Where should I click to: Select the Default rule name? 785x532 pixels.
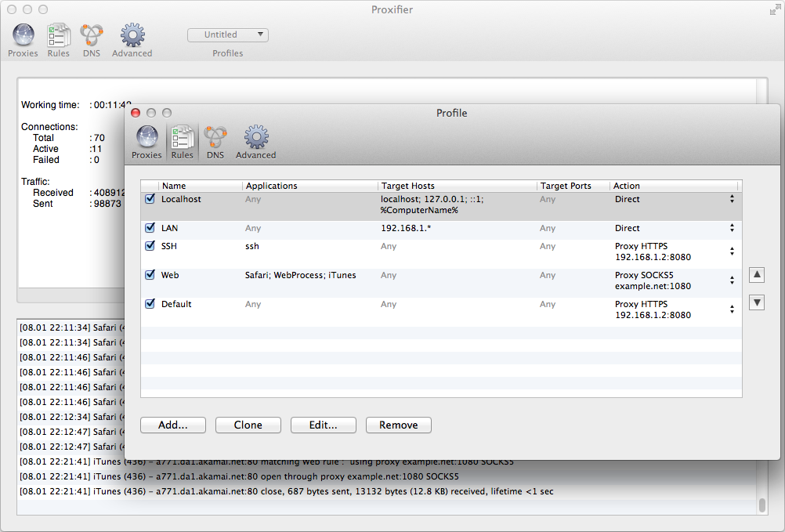[x=176, y=304]
